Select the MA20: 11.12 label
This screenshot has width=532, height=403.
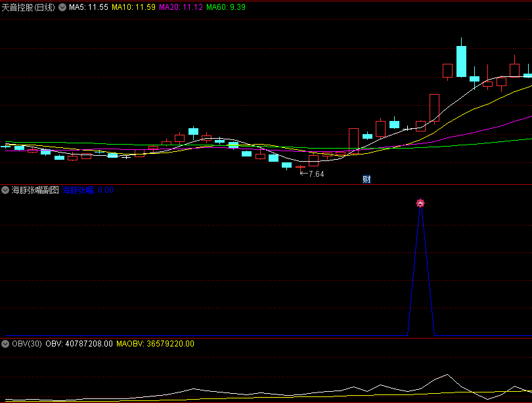(181, 7)
